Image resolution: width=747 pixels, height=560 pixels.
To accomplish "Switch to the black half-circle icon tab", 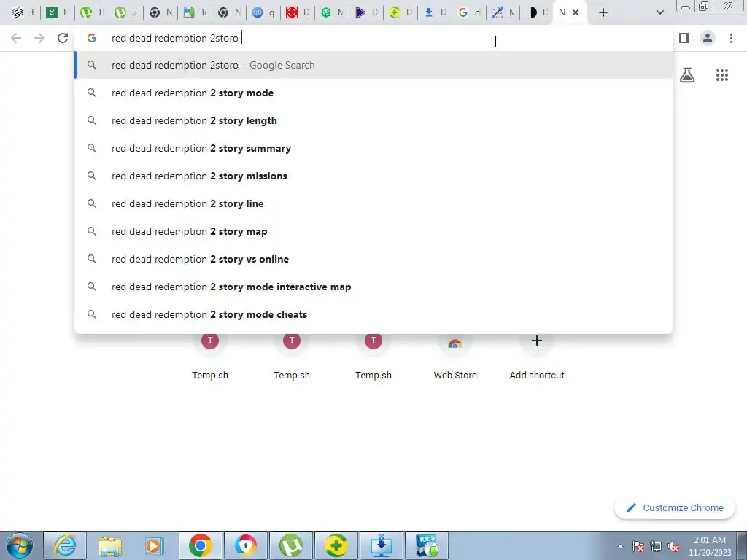I will 538,12.
